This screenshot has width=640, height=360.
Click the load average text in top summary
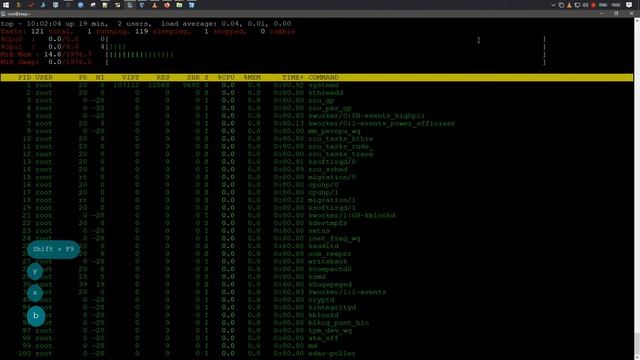point(226,24)
